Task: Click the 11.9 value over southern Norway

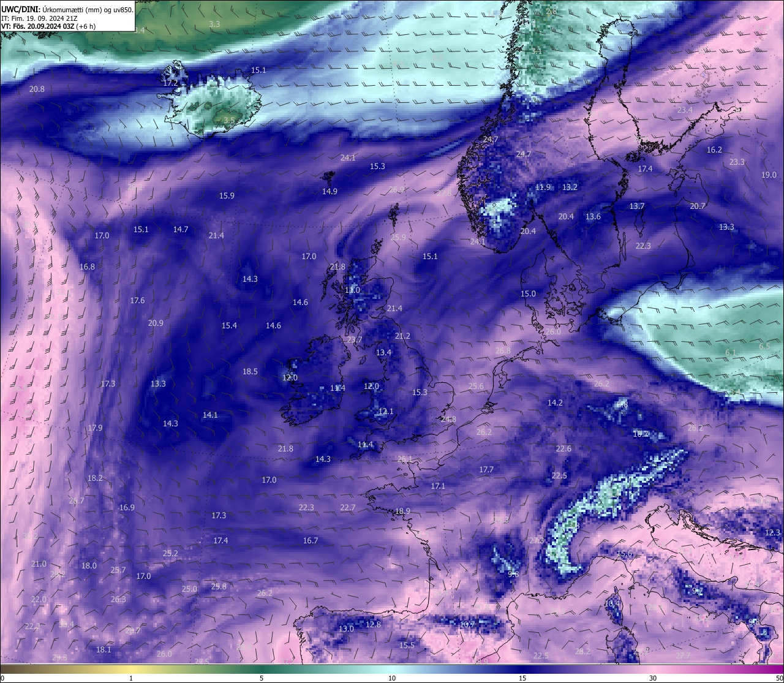Action: 543,187
